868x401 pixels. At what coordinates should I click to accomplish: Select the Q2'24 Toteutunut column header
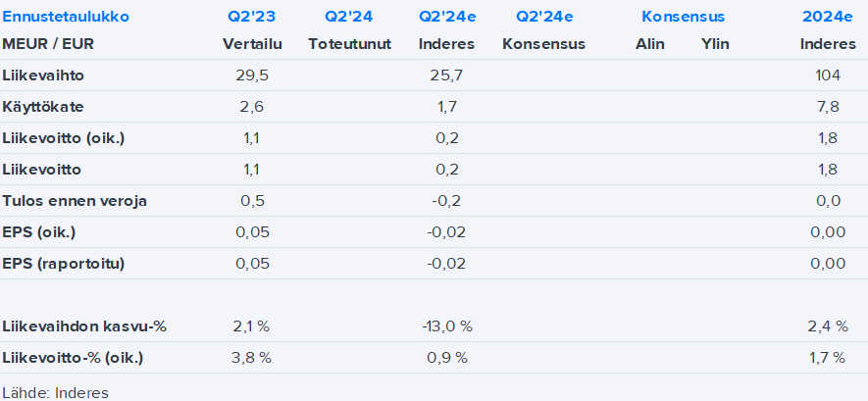[349, 17]
